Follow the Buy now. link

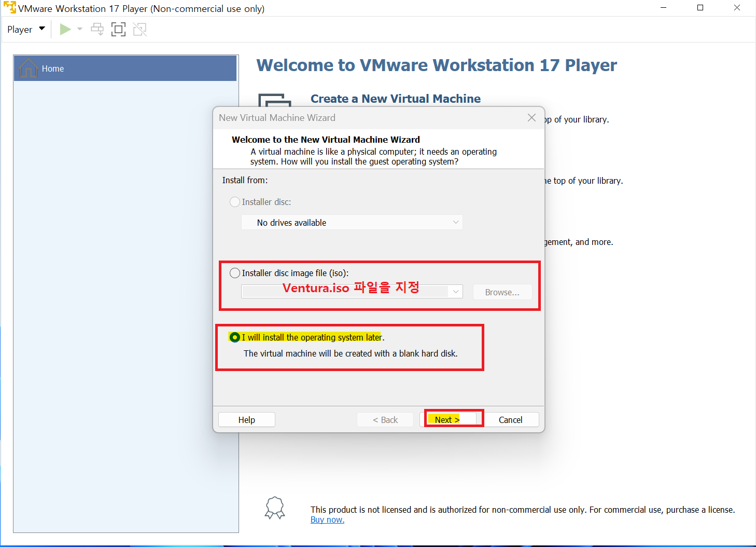327,519
